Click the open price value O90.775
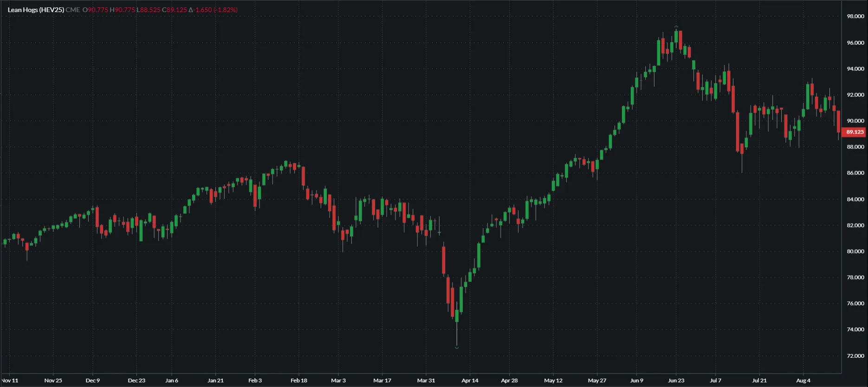Viewport: 868px width, 387px height. (95, 10)
